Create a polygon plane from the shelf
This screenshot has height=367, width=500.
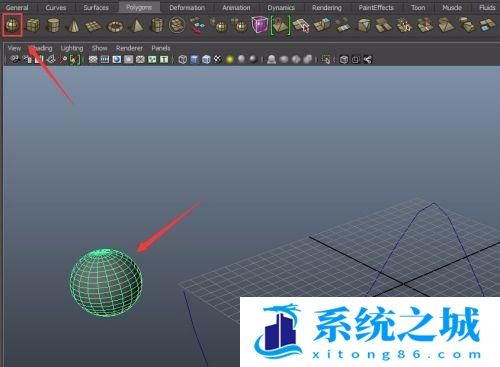(x=94, y=26)
